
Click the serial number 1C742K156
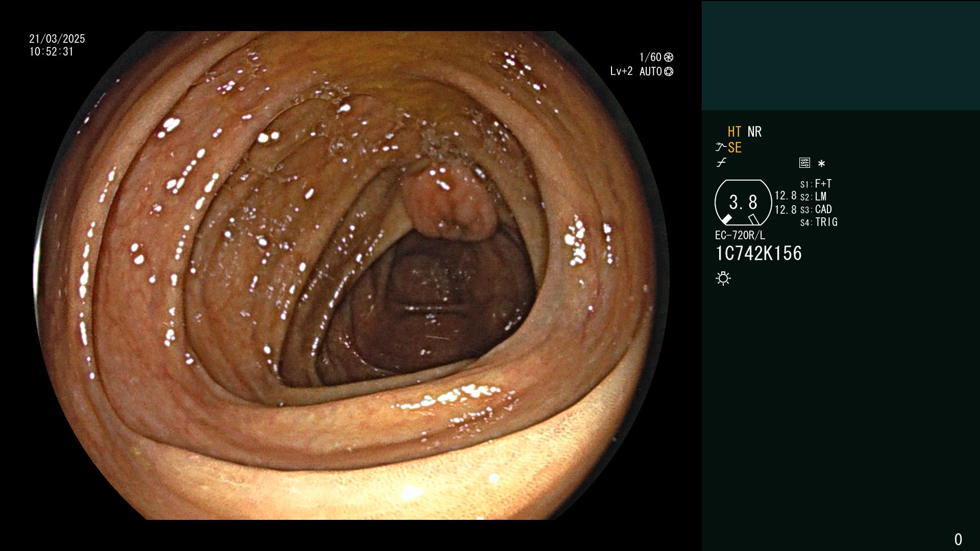758,253
